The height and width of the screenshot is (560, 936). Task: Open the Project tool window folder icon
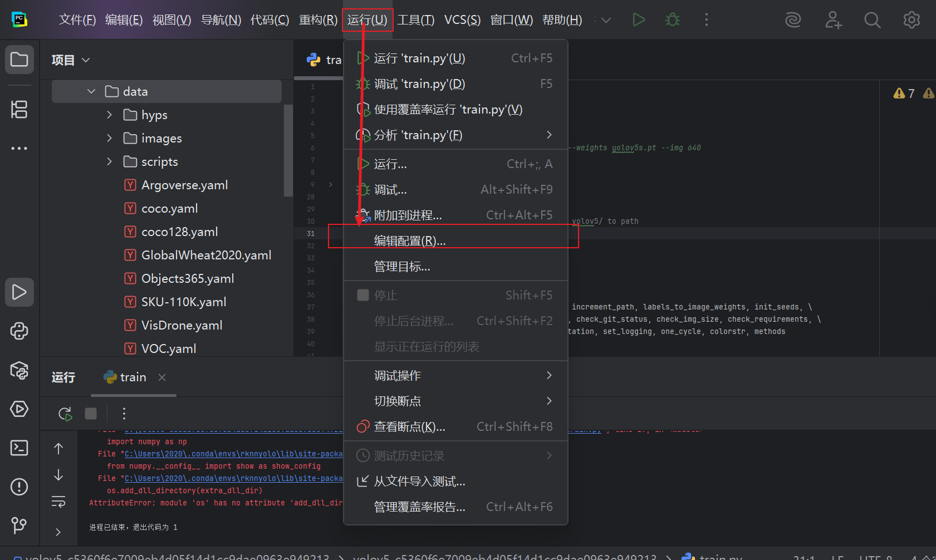pos(19,59)
